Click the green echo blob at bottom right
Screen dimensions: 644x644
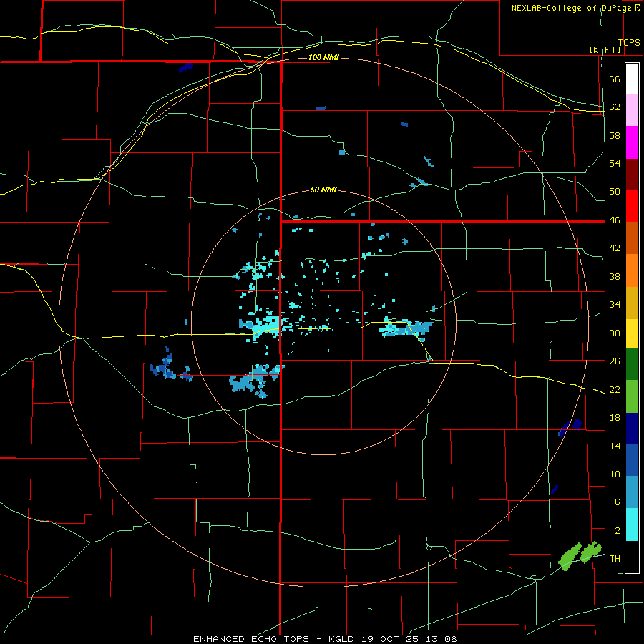pos(580,555)
